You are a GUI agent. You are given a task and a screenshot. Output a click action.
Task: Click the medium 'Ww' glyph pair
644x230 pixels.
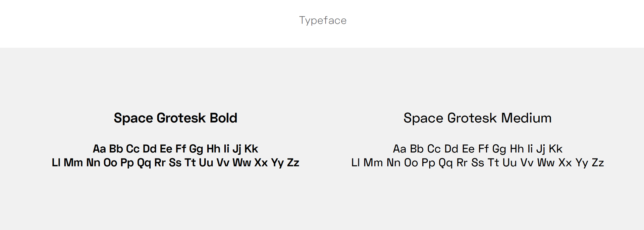click(546, 163)
